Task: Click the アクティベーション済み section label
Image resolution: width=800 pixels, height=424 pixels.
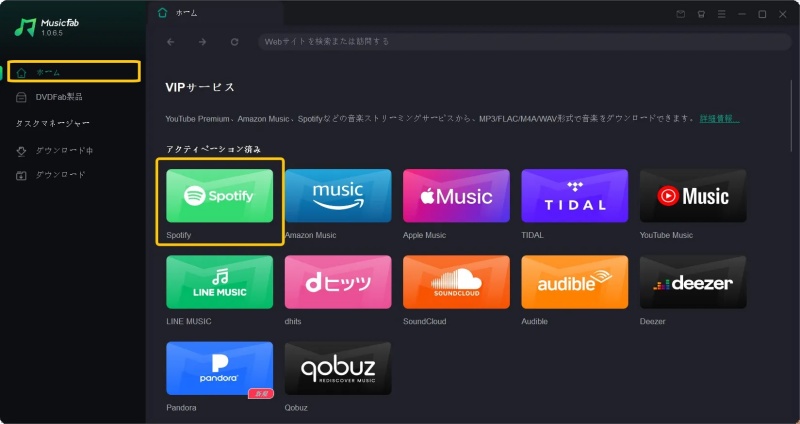Action: tap(213, 149)
